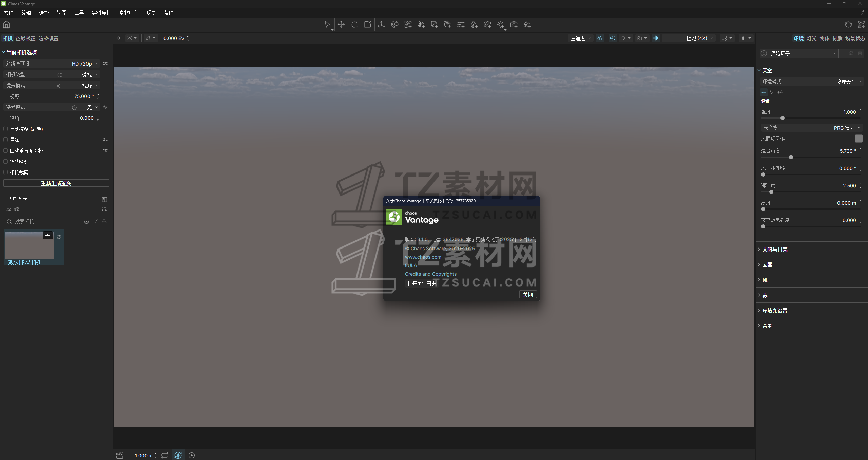Open the color palette tool

tap(394, 24)
